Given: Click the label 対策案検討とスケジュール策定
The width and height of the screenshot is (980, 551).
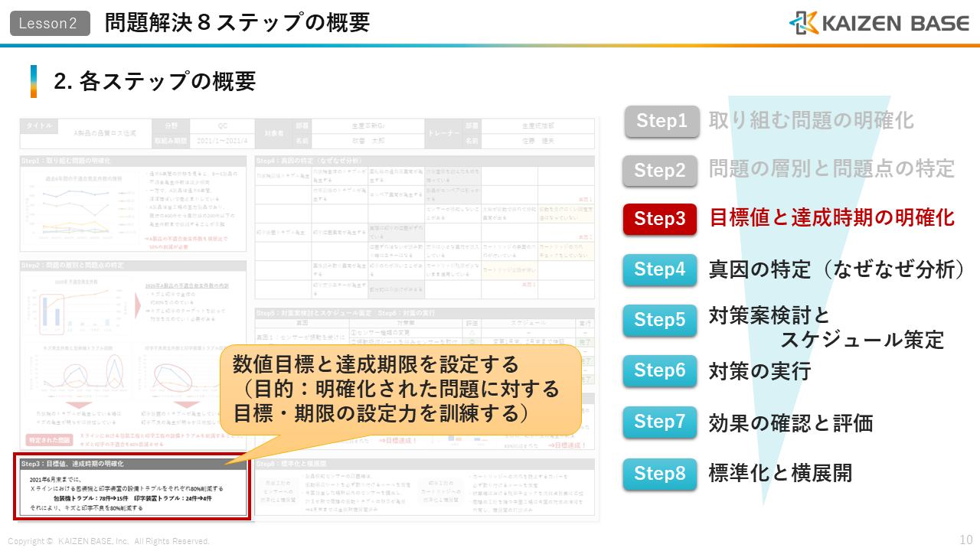Looking at the screenshot, I should click(827, 328).
